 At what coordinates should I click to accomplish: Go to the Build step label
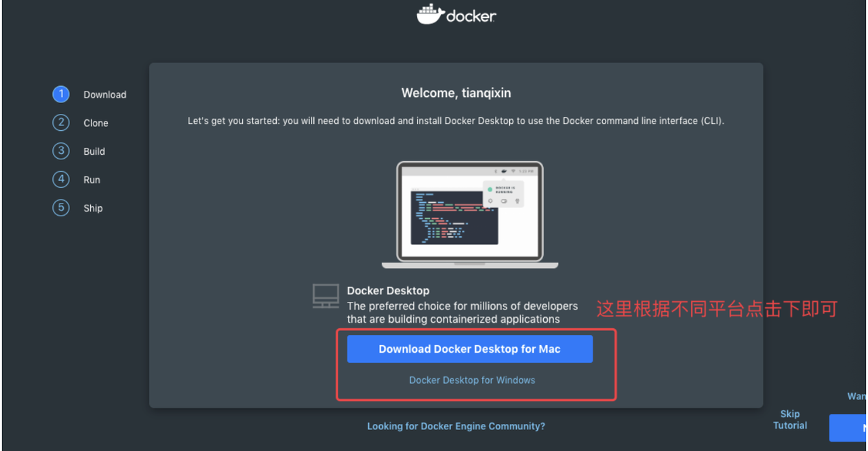[x=94, y=152]
